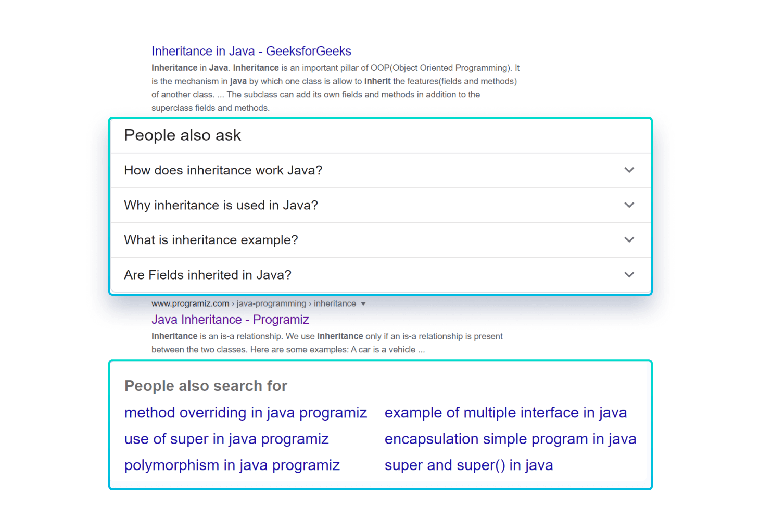Click the java-programming breadcrumb segment

point(271,303)
